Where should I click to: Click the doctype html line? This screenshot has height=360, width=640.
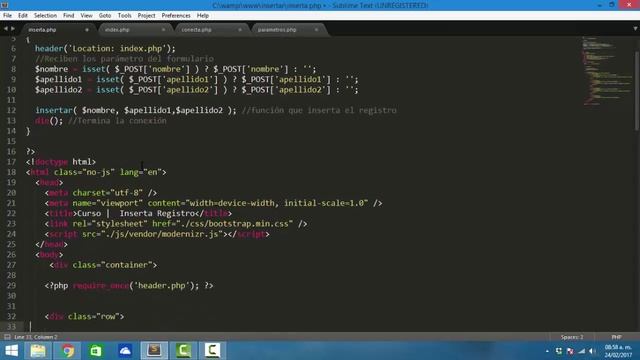[61, 162]
